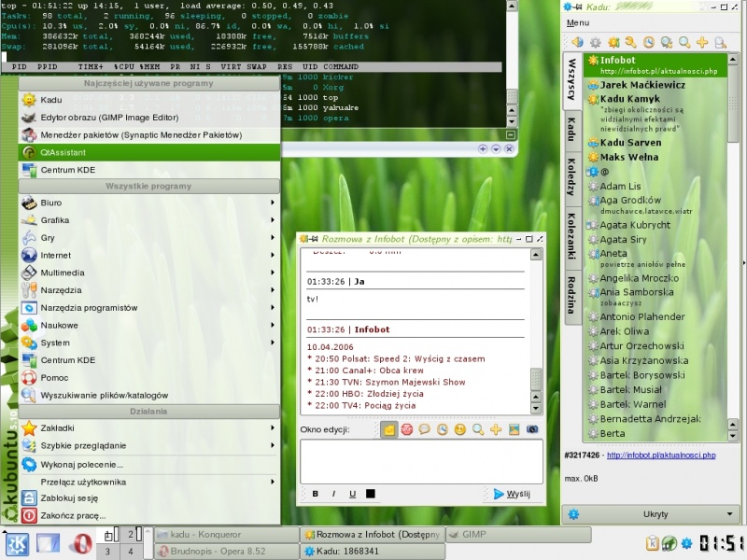Switch to virtual desktop 3 in the pager
This screenshot has width=747, height=560.
pyautogui.click(x=107, y=551)
